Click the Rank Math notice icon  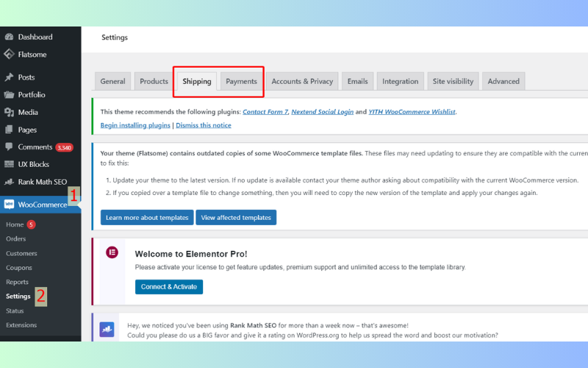pyautogui.click(x=107, y=329)
